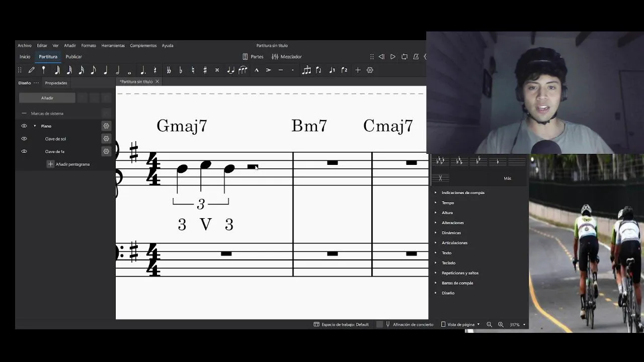Click Añadir pentagrama

(68, 164)
